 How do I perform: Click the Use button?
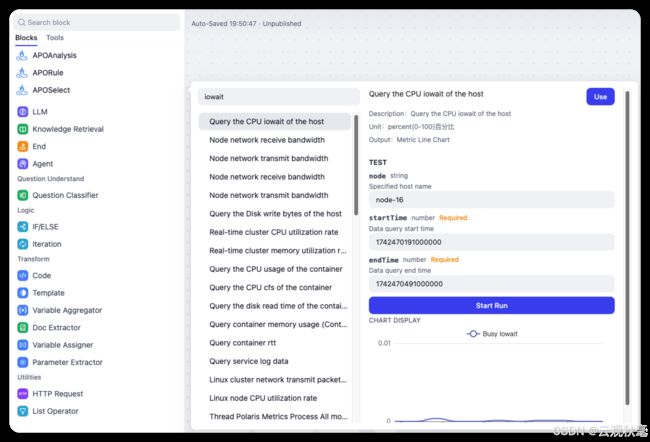pos(600,97)
